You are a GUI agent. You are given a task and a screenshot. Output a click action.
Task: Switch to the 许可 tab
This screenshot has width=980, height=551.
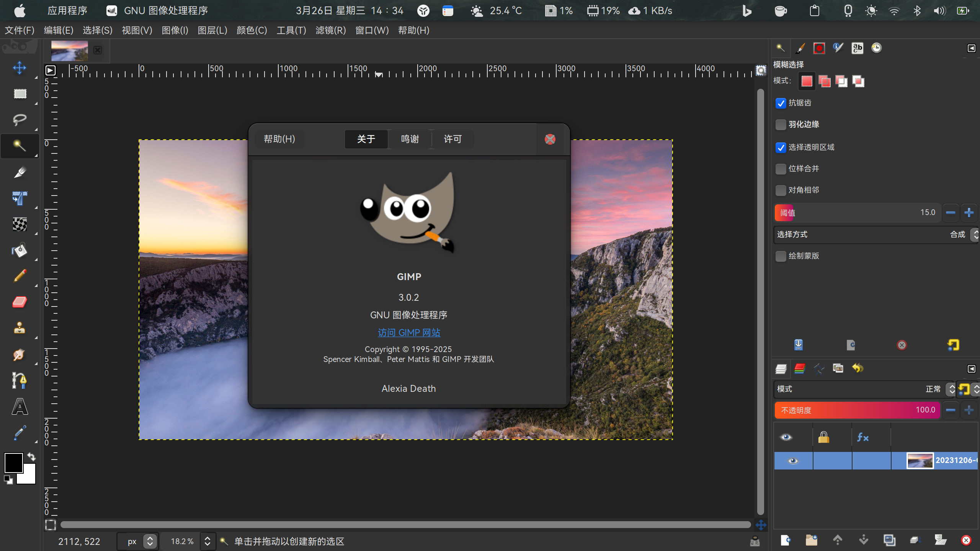(x=453, y=139)
